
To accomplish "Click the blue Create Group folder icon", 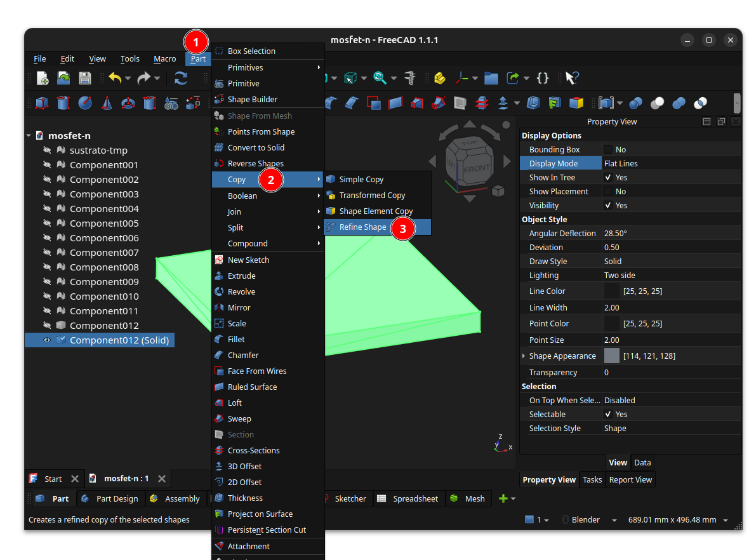I will pos(491,78).
